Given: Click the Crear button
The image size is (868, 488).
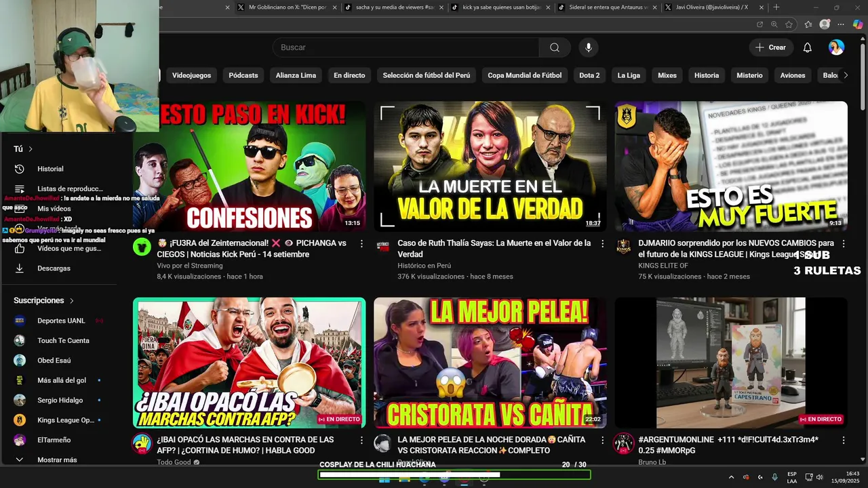Looking at the screenshot, I should [x=770, y=47].
